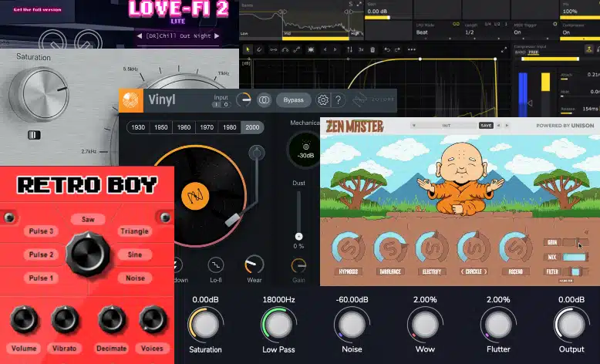Click the HYPNOSIS label button in Zen Master
The image size is (600, 364).
pyautogui.click(x=349, y=271)
